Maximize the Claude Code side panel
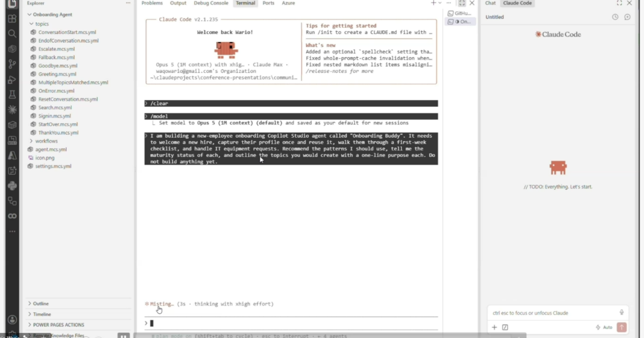The width and height of the screenshot is (644, 338). [619, 3]
